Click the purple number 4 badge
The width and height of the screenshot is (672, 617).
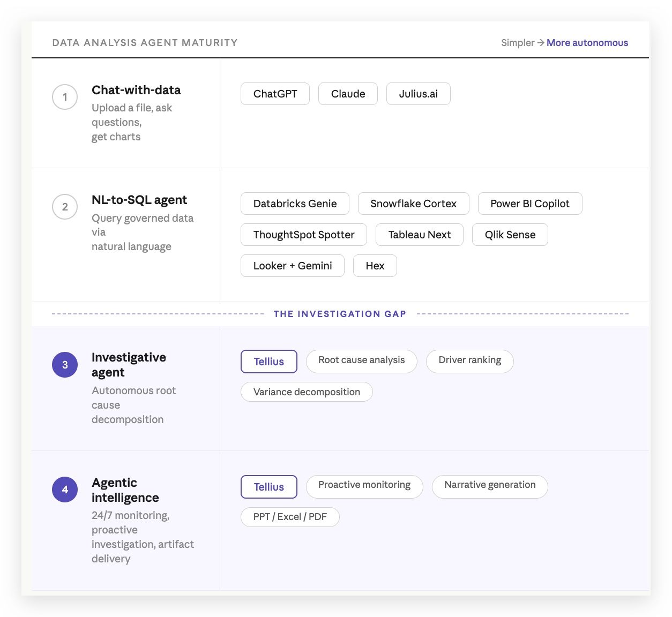tap(65, 490)
